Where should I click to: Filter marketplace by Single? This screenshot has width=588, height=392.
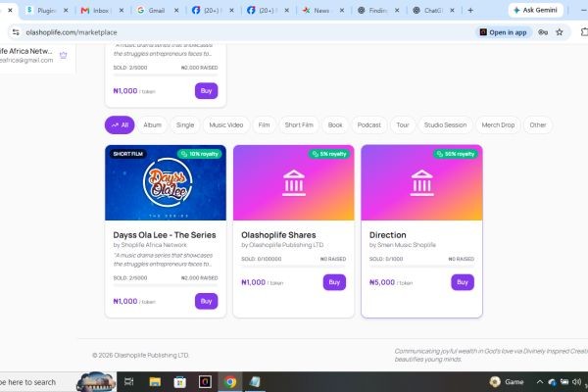(x=185, y=124)
